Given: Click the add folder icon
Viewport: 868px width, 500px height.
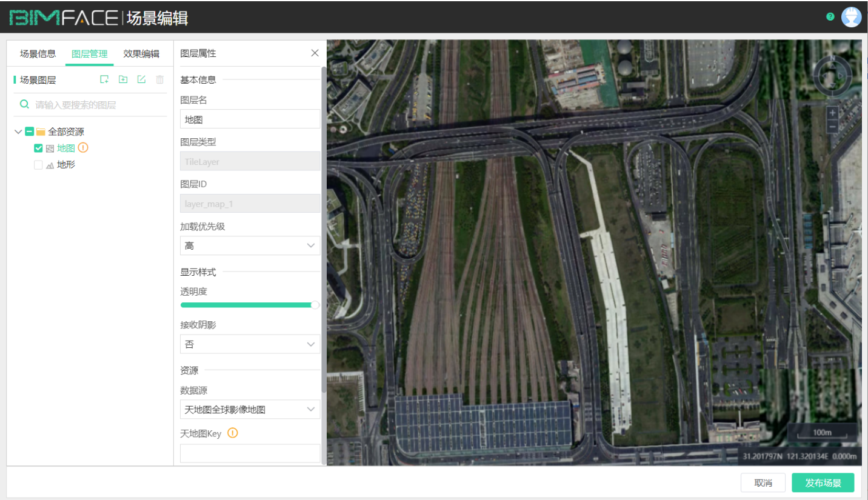Looking at the screenshot, I should tap(123, 79).
